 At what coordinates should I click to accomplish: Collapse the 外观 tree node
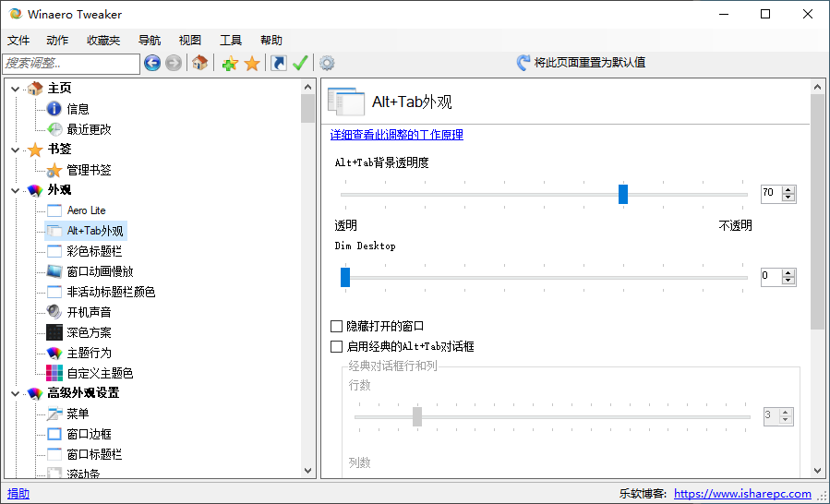(16, 190)
